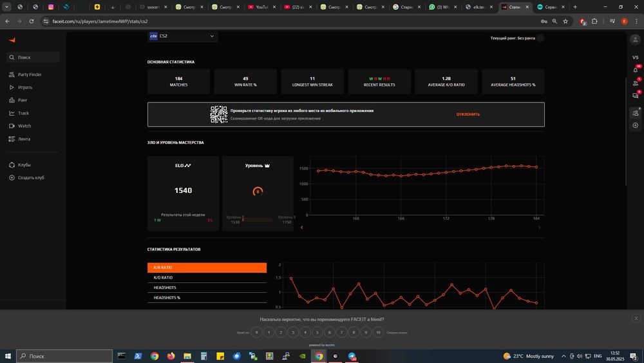Image resolution: width=644 pixels, height=363 pixels.
Task: Open the Играть section
Action: [21, 87]
